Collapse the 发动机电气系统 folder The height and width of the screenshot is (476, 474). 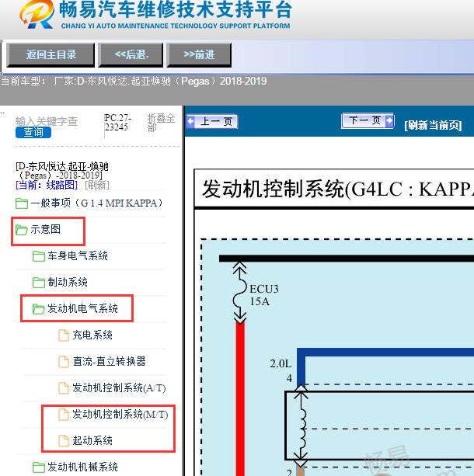point(82,308)
